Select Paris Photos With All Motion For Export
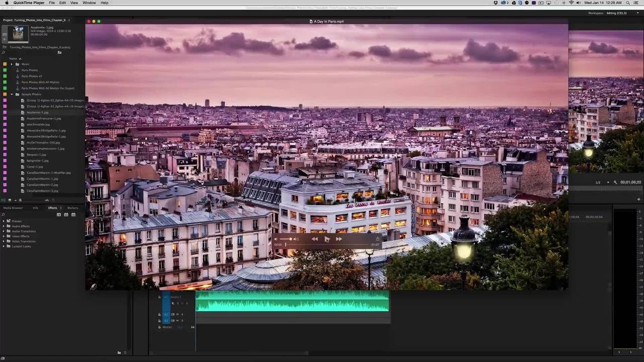 pyautogui.click(x=48, y=88)
